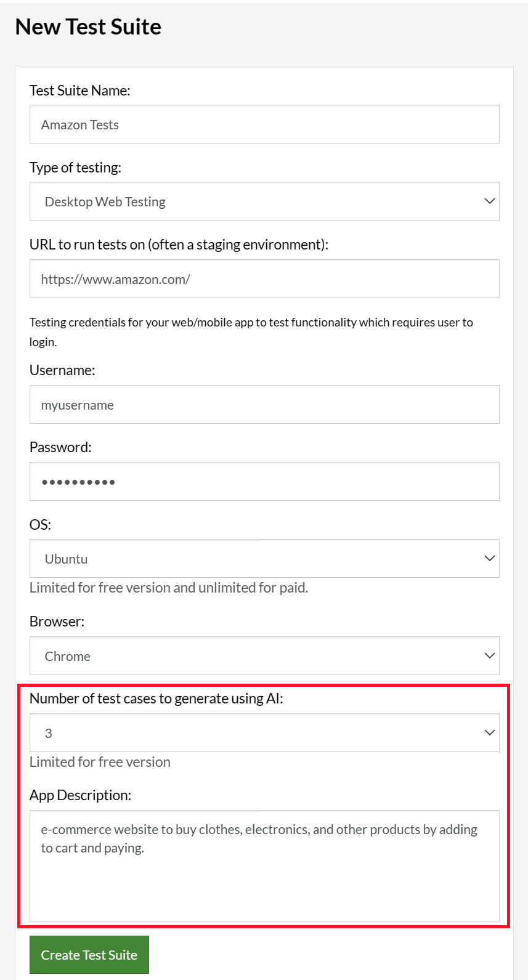The height and width of the screenshot is (980, 528).
Task: Focus the URL to run tests field
Action: point(264,279)
